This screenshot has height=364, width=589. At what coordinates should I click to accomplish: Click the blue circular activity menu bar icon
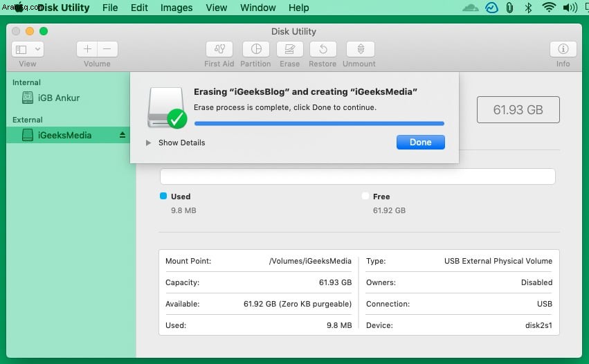tap(491, 8)
